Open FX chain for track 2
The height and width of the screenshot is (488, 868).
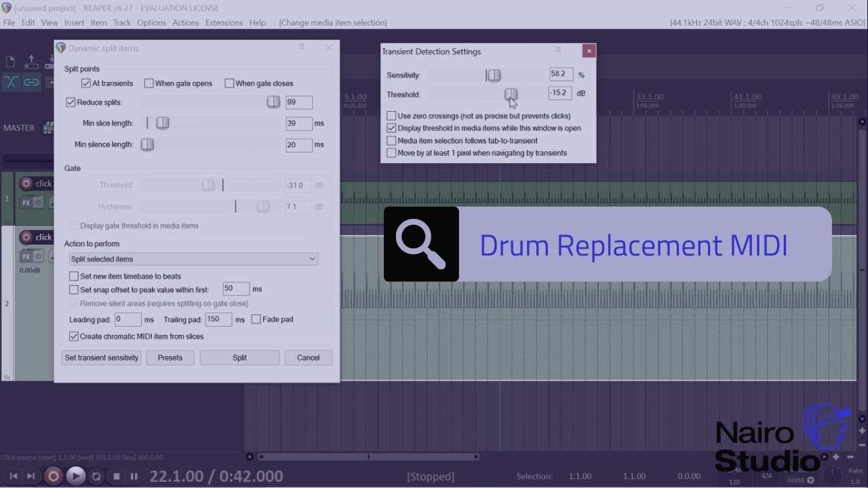click(26, 256)
